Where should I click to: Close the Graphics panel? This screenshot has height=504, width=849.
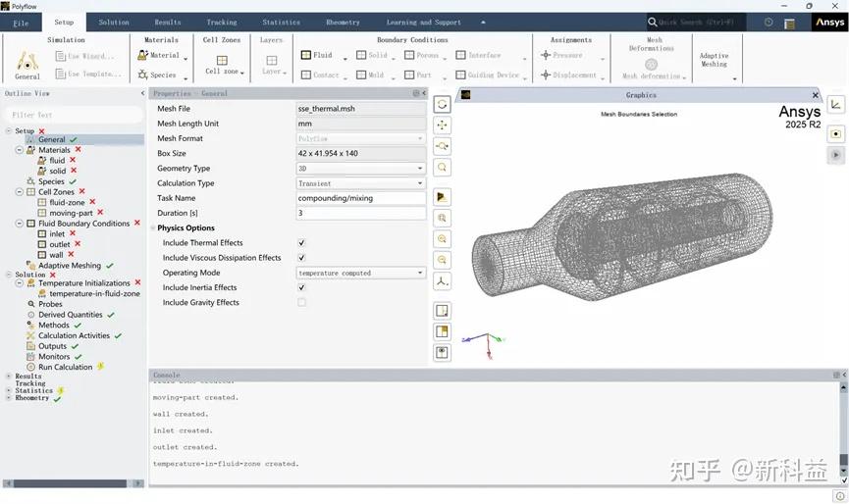tap(815, 95)
